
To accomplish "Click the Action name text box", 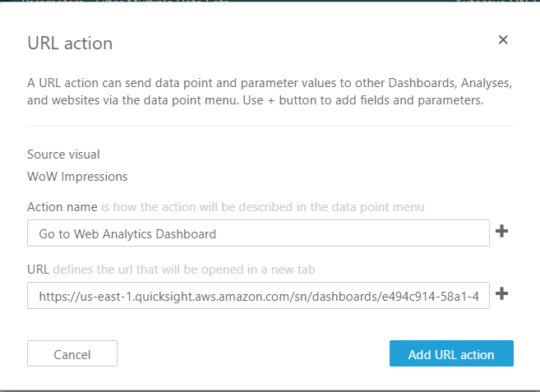I will coord(258,233).
